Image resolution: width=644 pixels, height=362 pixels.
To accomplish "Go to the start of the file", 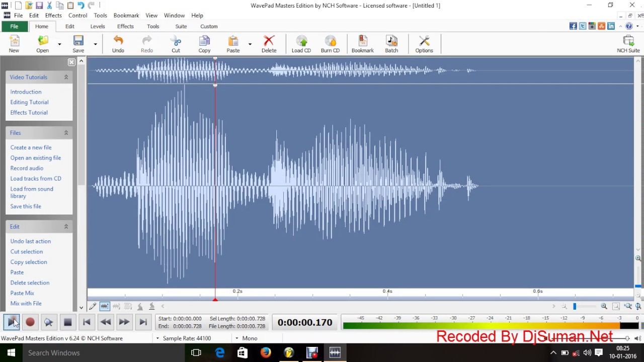I will (87, 322).
